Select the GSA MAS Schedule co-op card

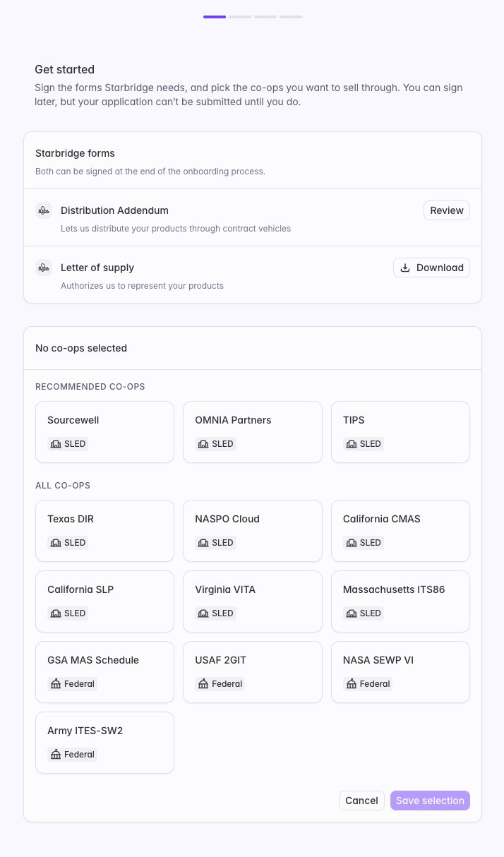click(x=104, y=672)
